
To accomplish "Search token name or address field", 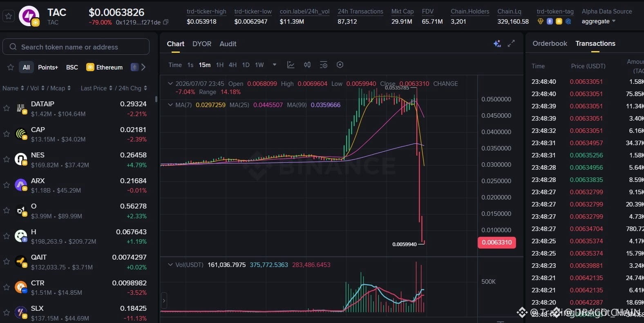I will coord(76,47).
